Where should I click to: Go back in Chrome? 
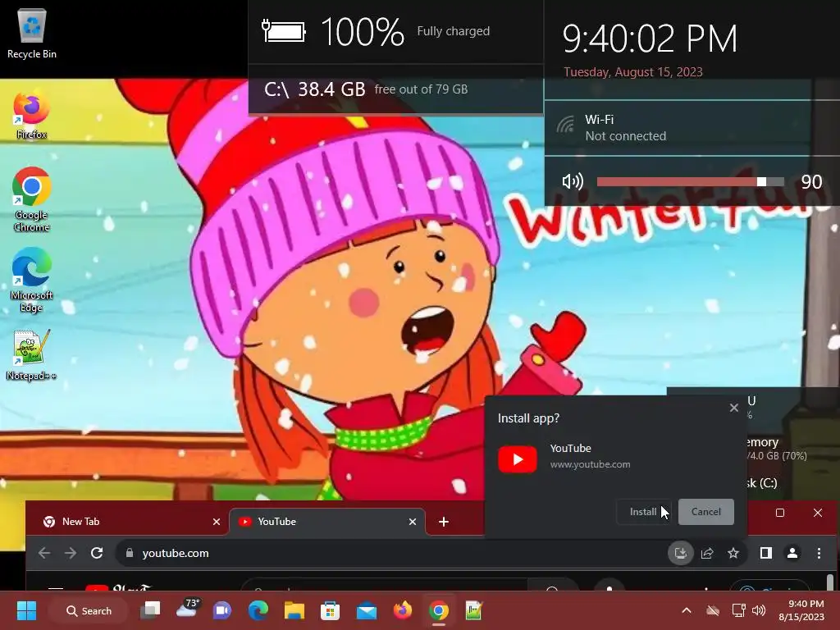44,553
